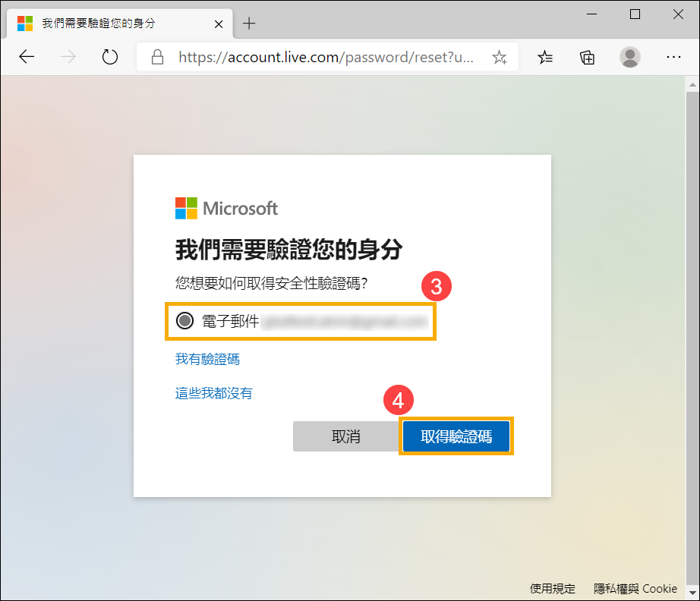Image resolution: width=700 pixels, height=601 pixels.
Task: Click the 取消 button
Action: (346, 436)
